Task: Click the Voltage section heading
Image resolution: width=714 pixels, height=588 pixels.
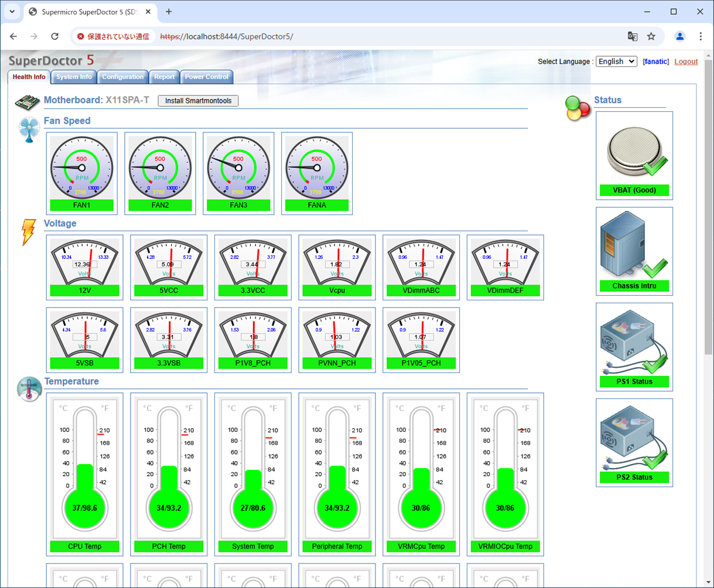Action: 60,223
